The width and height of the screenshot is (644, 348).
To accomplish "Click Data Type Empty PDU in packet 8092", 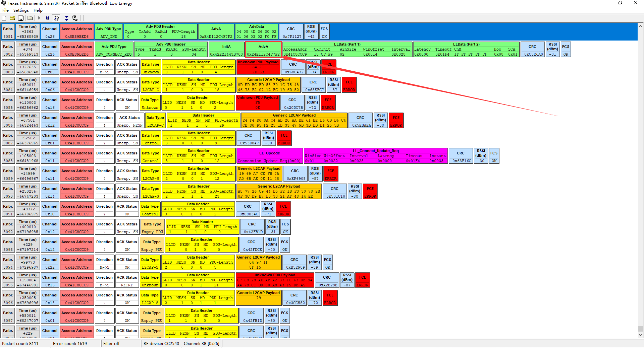I will pyautogui.click(x=153, y=227).
